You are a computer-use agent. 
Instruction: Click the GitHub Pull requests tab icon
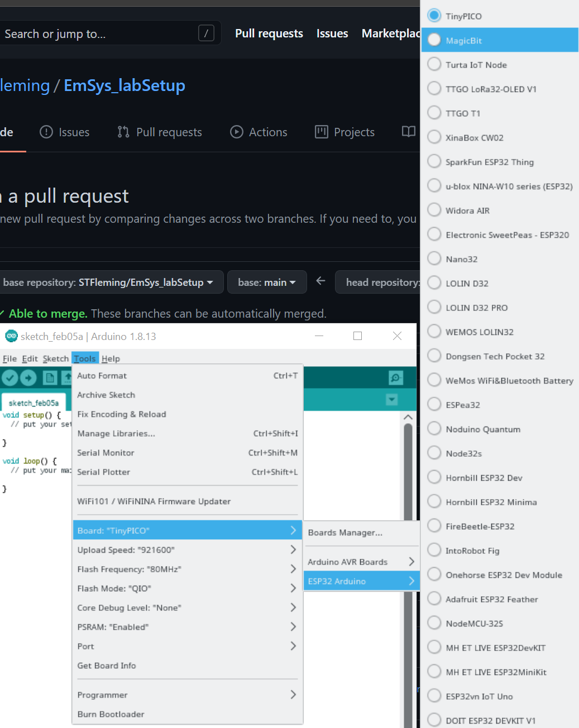tap(123, 132)
